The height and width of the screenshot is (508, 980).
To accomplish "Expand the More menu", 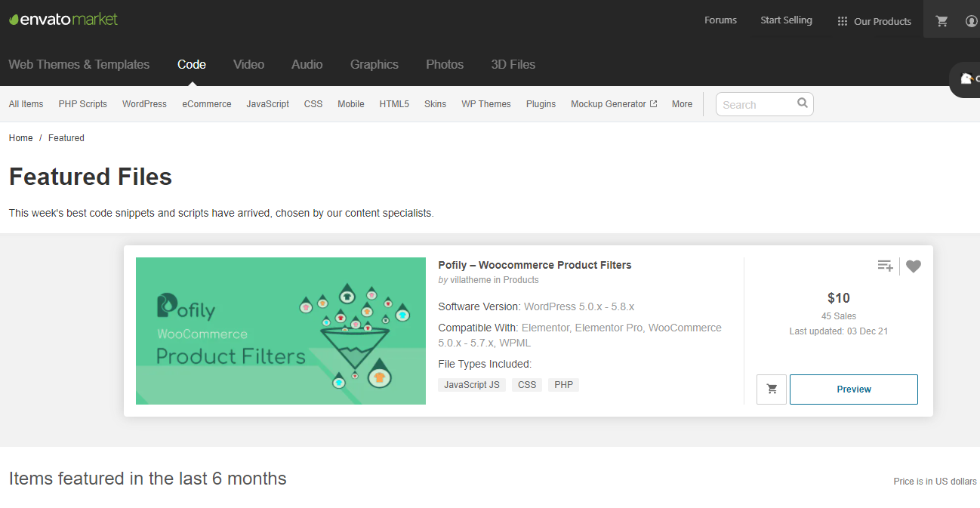I will tap(682, 104).
